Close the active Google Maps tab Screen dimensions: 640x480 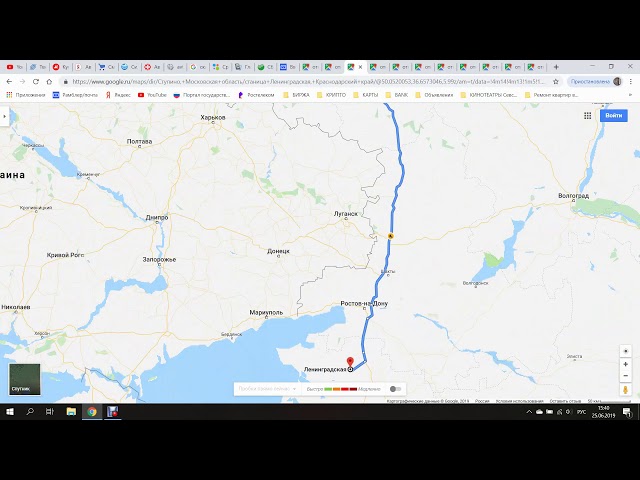360,67
